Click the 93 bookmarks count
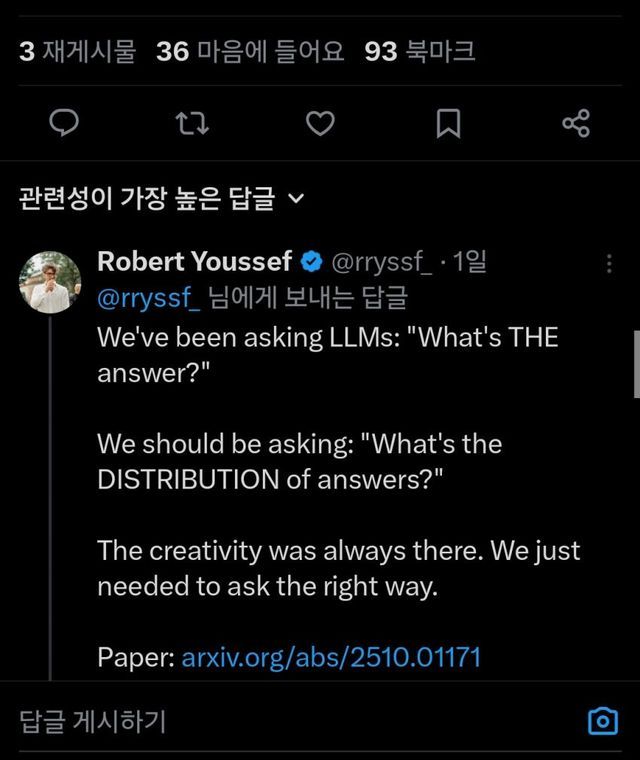Screen dimensions: 640x760 click(420, 52)
